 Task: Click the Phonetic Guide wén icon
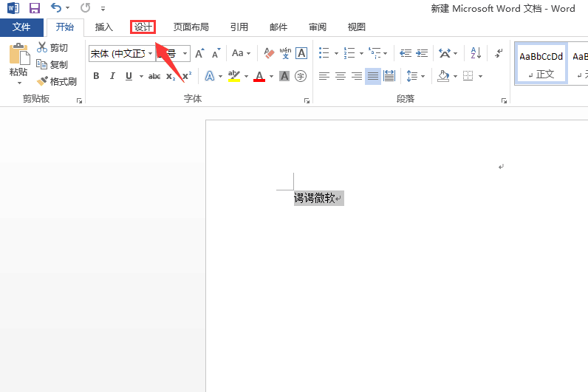click(285, 53)
